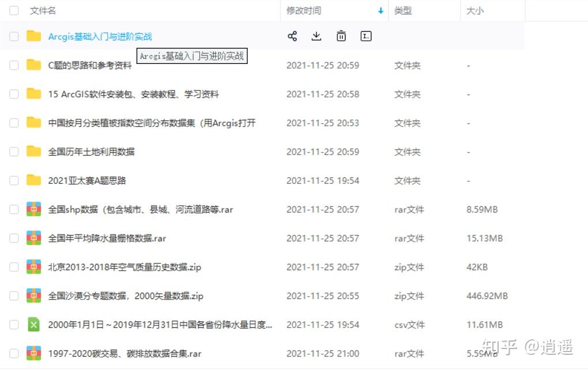Delete the hovered Arcgis folder via trash icon
588x371 pixels.
pos(341,36)
